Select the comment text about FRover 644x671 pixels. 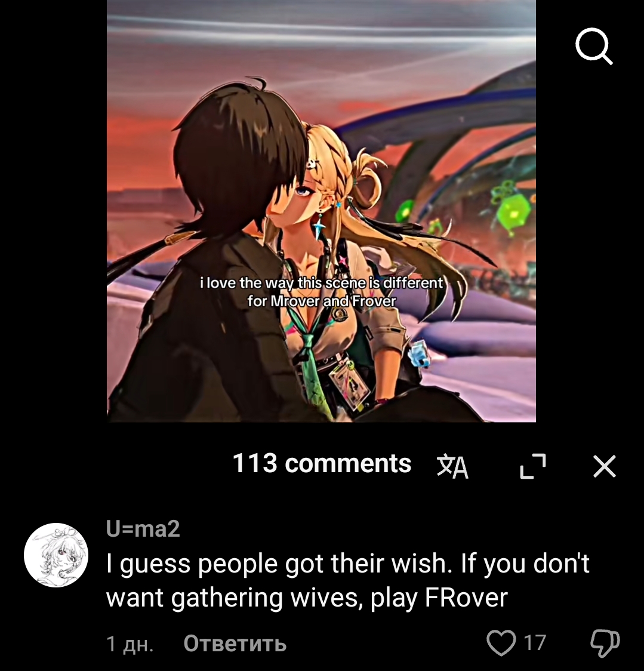tap(347, 580)
